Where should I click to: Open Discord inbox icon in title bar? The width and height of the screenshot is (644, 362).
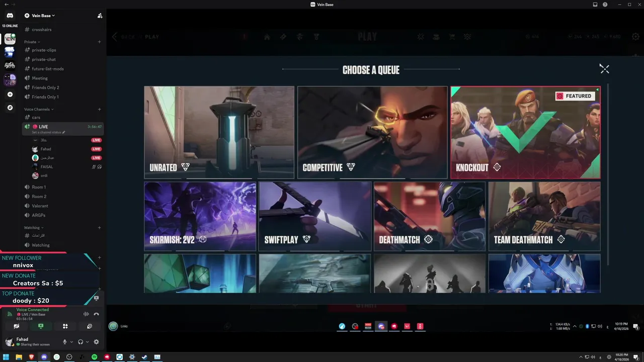tap(595, 5)
